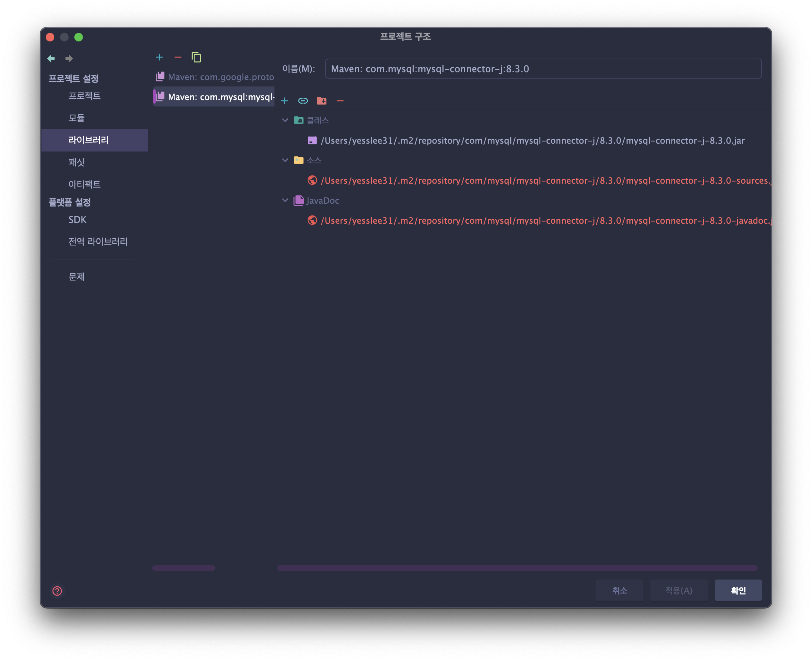Collapse the 소스 tree node
The height and width of the screenshot is (661, 812).
[x=285, y=160]
